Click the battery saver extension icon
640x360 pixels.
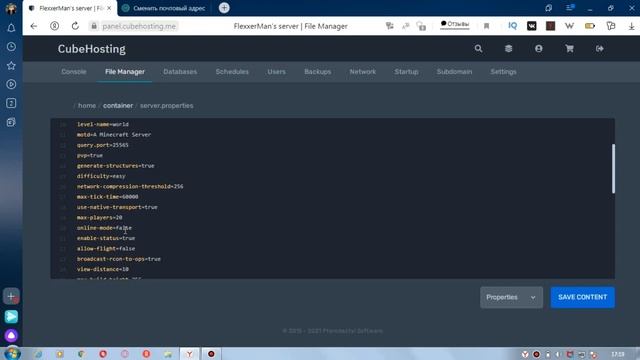coord(590,26)
